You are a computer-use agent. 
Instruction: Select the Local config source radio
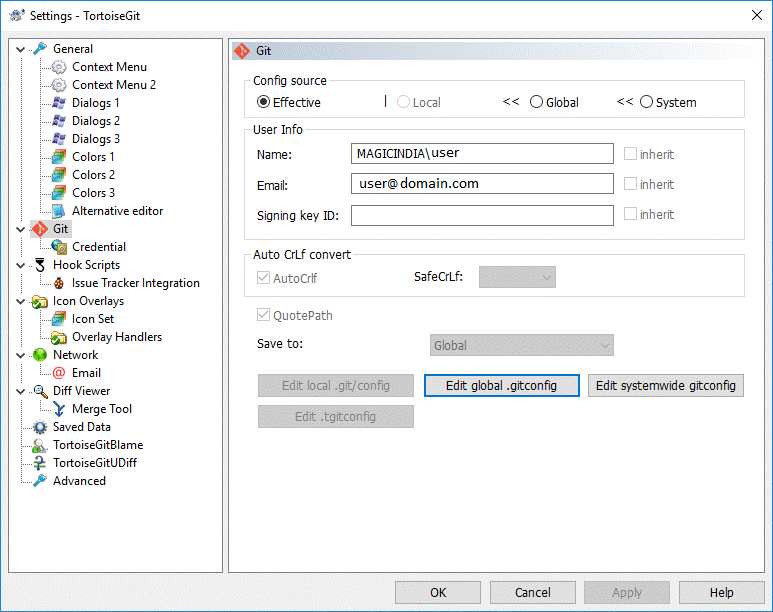click(x=403, y=102)
